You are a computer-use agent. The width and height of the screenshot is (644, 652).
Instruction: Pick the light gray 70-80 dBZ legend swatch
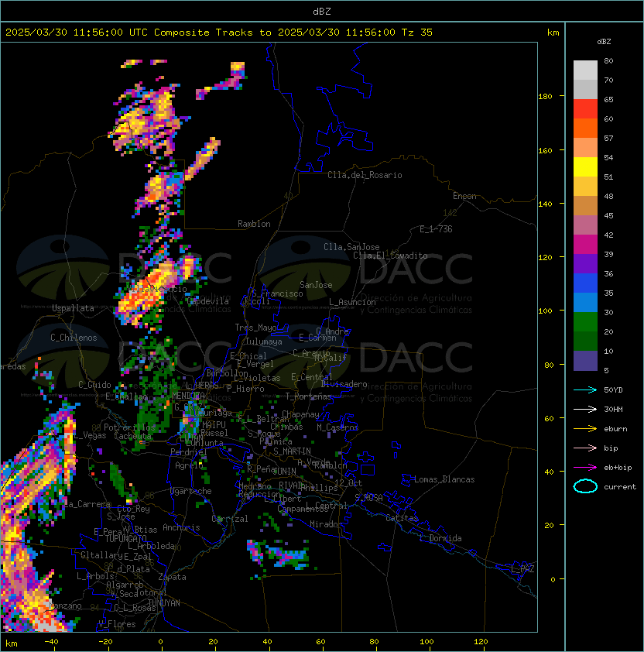click(x=585, y=70)
